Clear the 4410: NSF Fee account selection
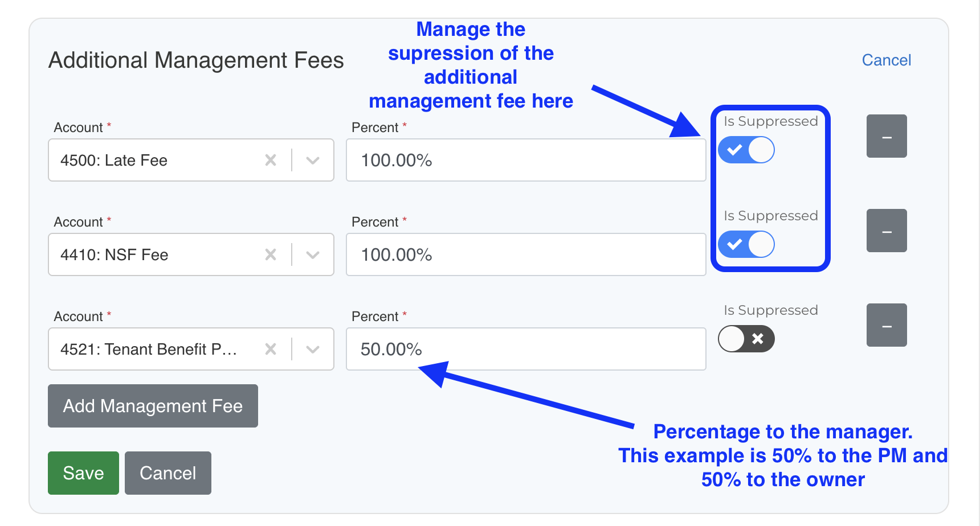 pyautogui.click(x=271, y=255)
